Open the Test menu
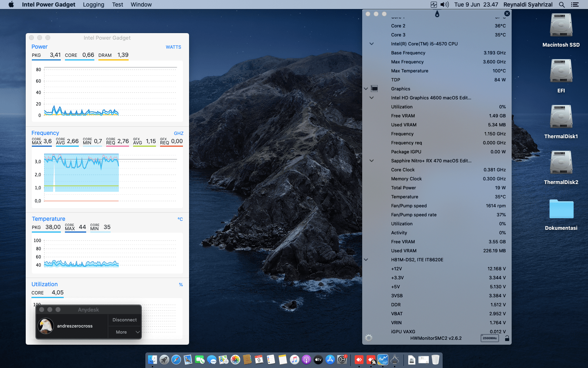This screenshot has height=368, width=588. click(118, 4)
